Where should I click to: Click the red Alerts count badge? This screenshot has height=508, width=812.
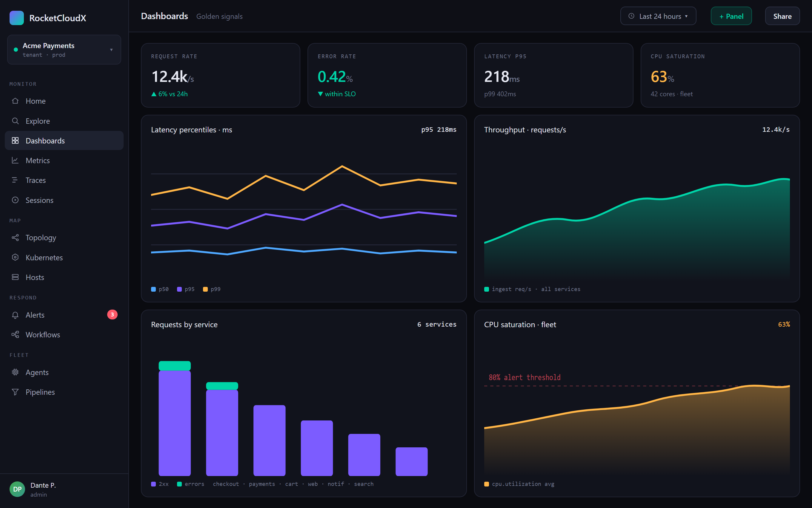(112, 314)
